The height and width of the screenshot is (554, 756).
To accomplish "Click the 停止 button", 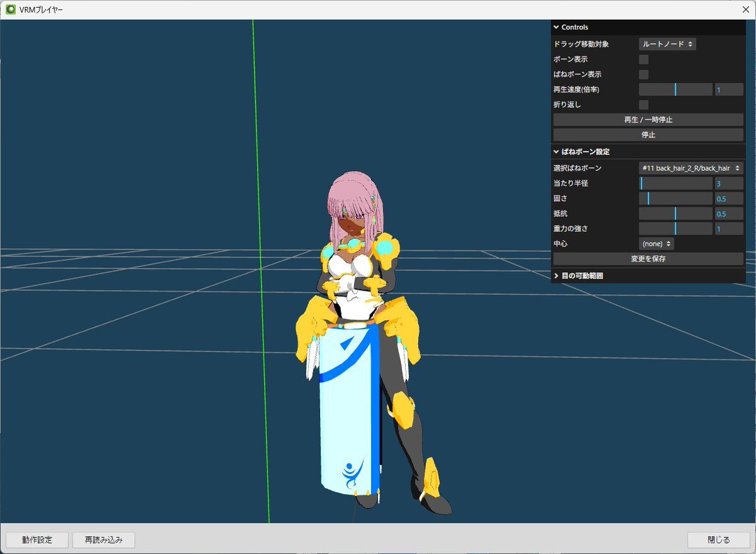I will click(648, 135).
